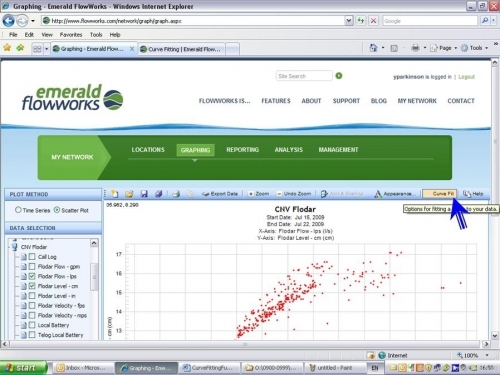
Task: Click the copy icon in graph toolbar
Action: 191,194
